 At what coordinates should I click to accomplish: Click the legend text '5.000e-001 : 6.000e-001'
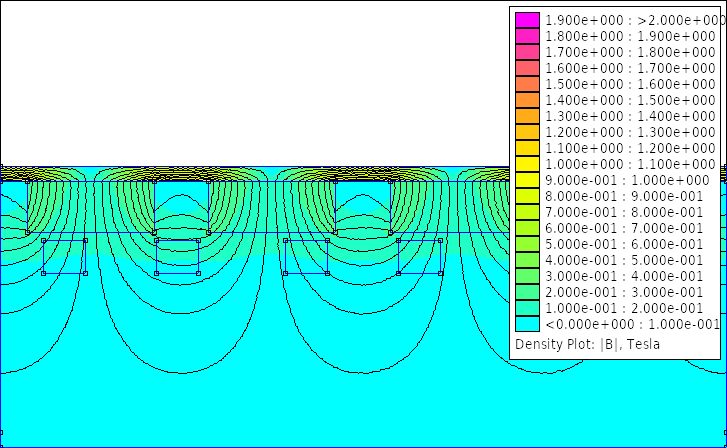tap(624, 244)
